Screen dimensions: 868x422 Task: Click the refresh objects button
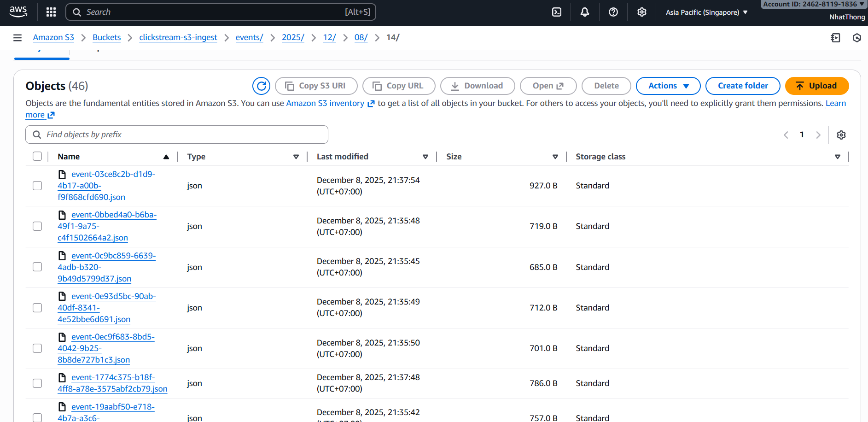pyautogui.click(x=262, y=86)
